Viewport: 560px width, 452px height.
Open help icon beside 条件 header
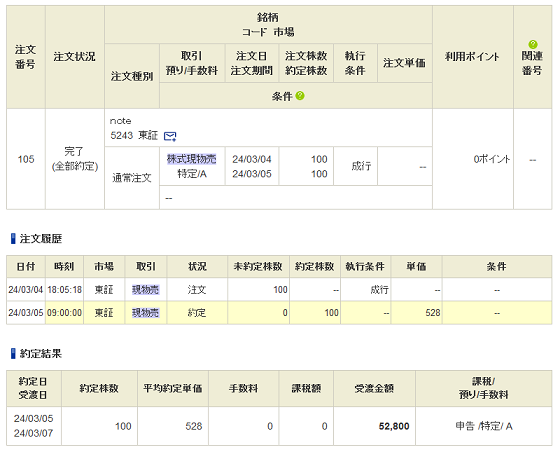[x=300, y=96]
